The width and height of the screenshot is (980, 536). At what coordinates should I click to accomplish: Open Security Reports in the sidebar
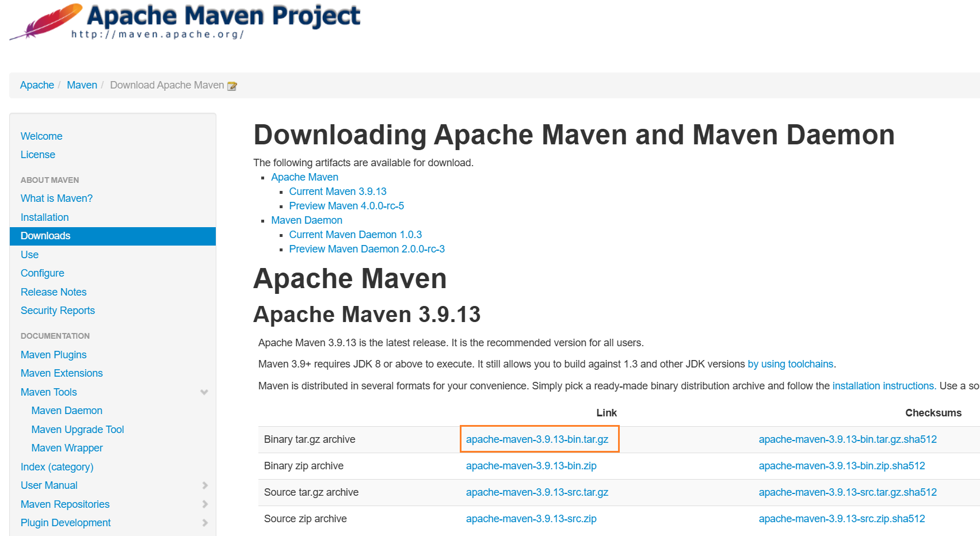pyautogui.click(x=58, y=311)
